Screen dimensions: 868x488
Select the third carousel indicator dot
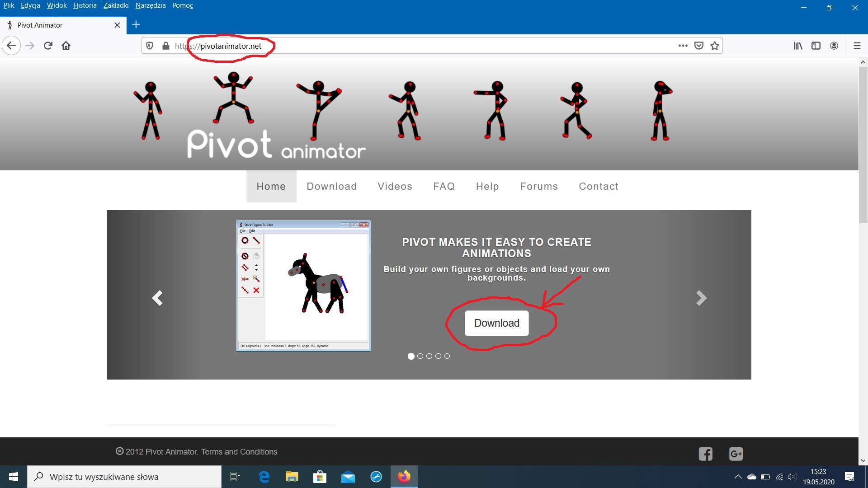pos(429,356)
